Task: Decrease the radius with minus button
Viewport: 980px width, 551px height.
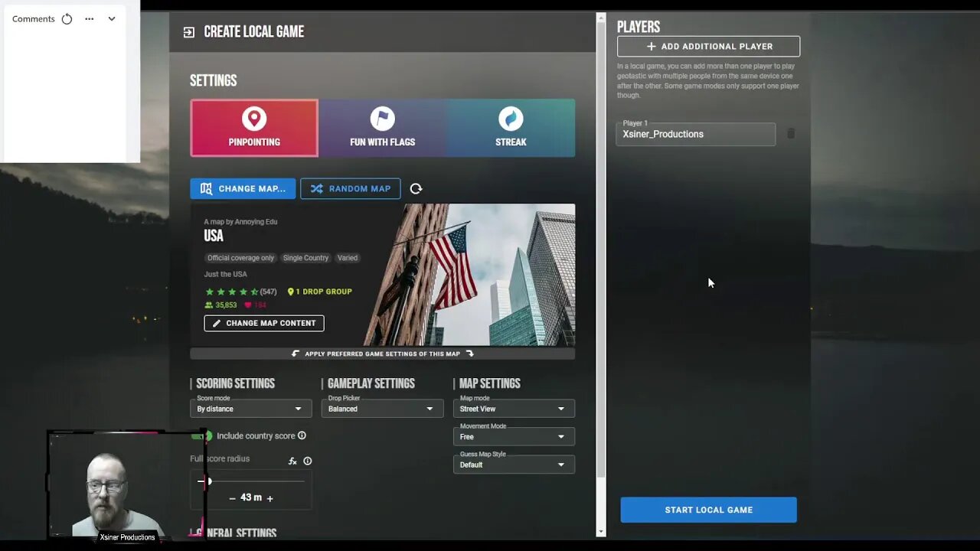Action: 233,498
